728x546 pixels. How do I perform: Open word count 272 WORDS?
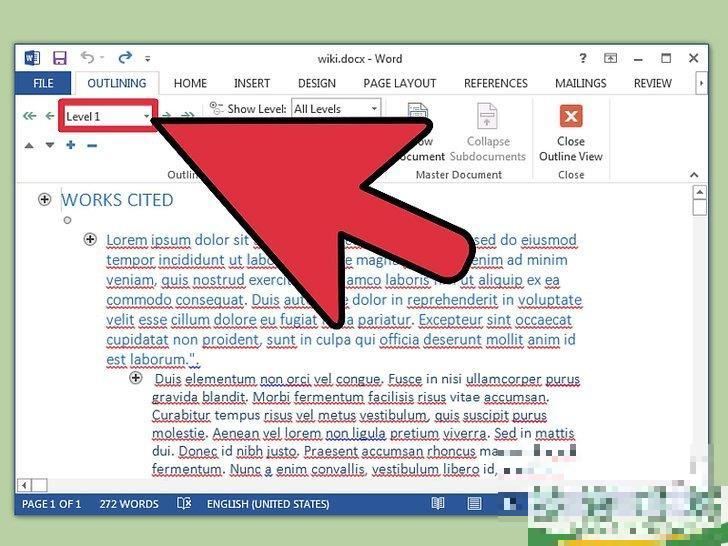129,504
